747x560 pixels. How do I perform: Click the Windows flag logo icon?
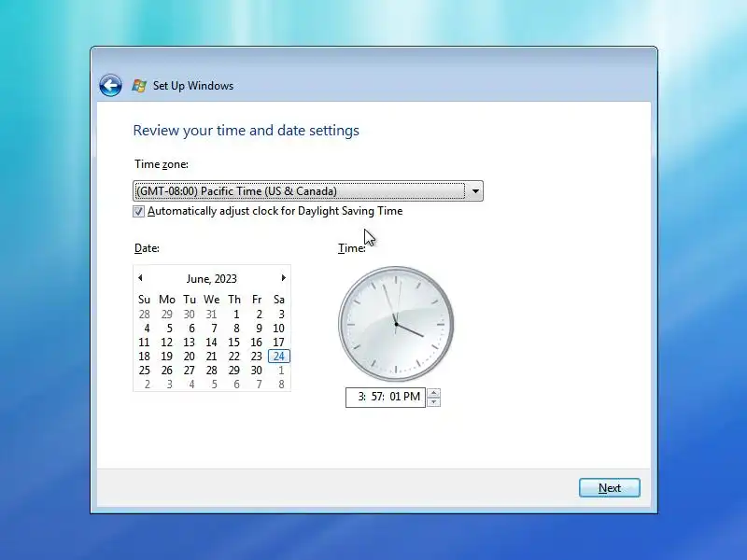click(139, 86)
